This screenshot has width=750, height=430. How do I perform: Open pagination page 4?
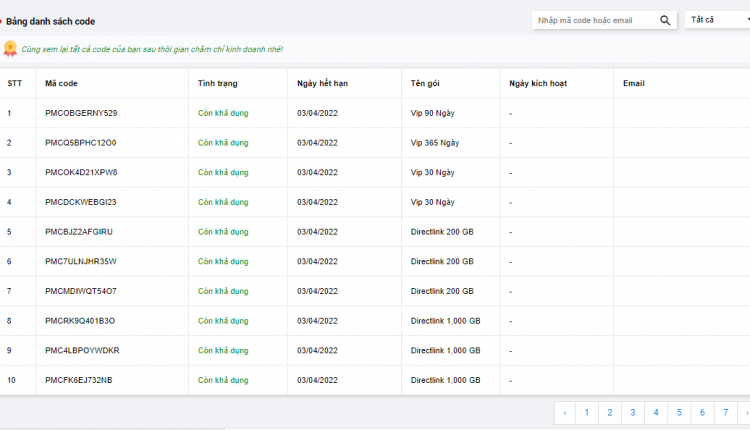coord(656,413)
